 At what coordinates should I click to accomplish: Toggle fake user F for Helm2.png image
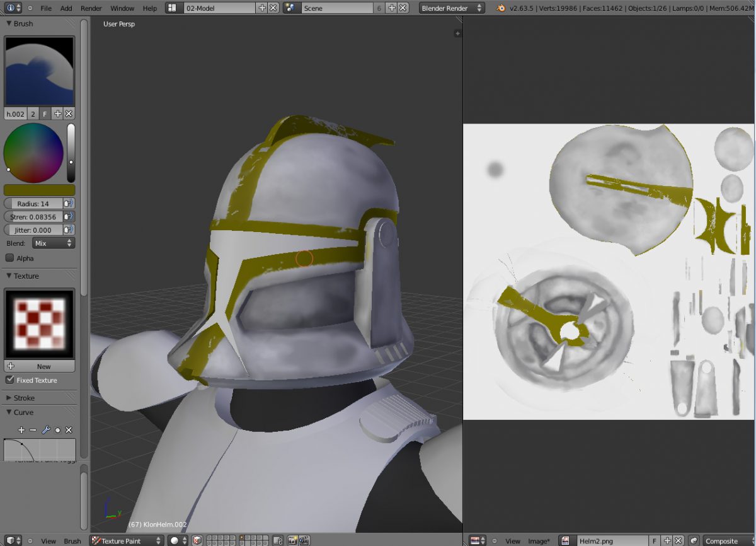[655, 540]
